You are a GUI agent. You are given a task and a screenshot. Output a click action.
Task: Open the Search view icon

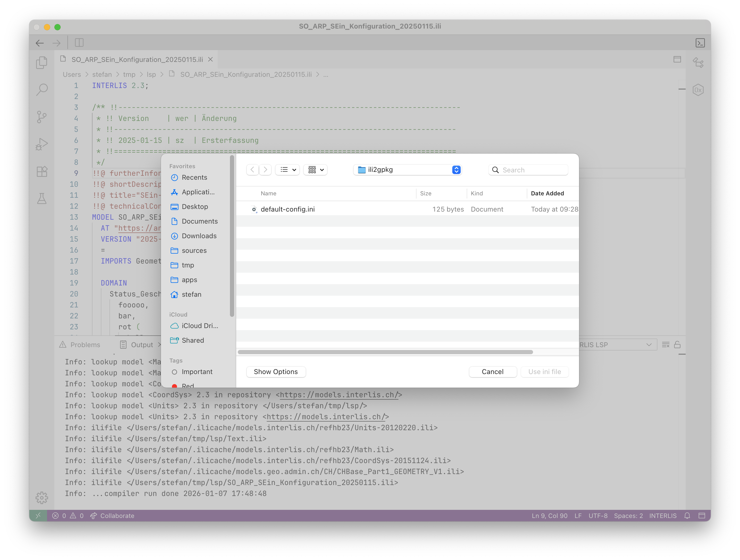42,90
